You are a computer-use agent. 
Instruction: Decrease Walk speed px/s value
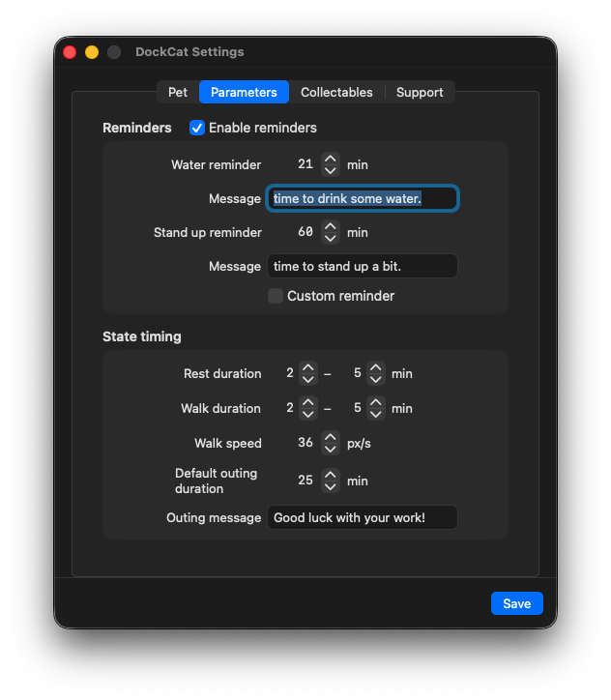click(331, 450)
